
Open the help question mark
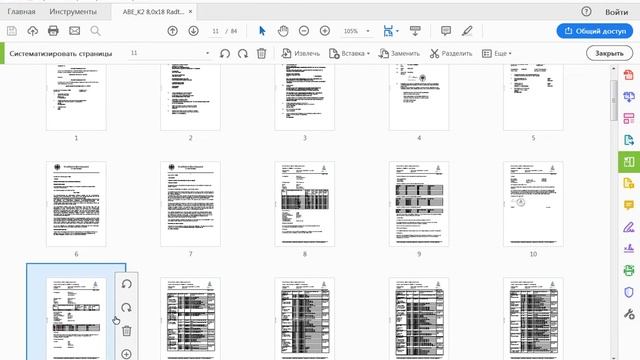586,11
